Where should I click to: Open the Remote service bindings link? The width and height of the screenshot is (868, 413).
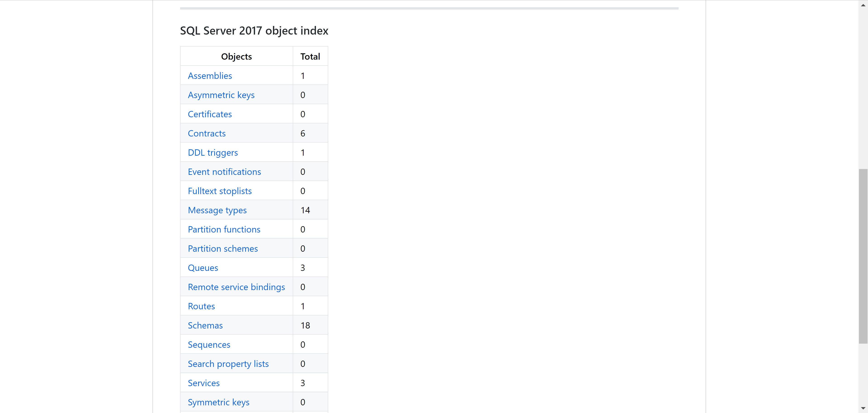[236, 287]
